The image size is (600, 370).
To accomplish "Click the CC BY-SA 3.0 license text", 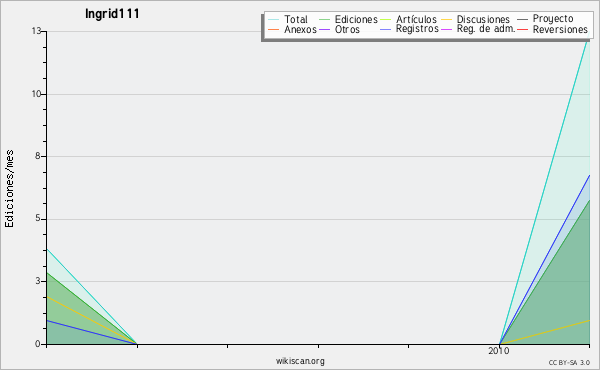I will (569, 362).
